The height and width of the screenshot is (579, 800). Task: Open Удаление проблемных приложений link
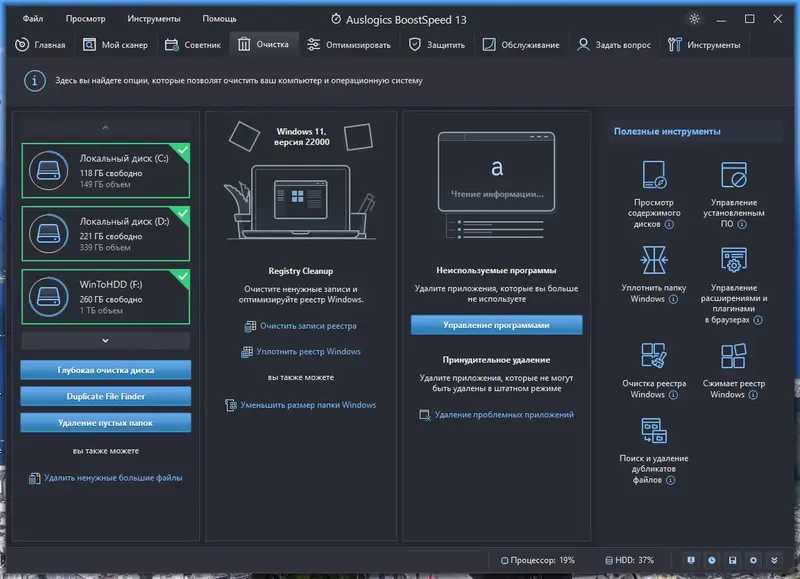(496, 415)
